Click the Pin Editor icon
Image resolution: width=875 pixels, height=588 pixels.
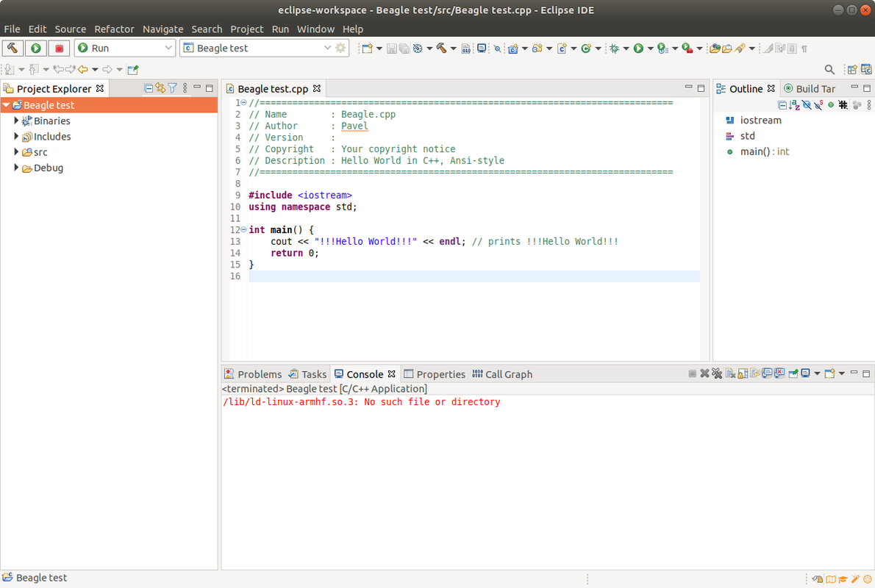point(133,70)
